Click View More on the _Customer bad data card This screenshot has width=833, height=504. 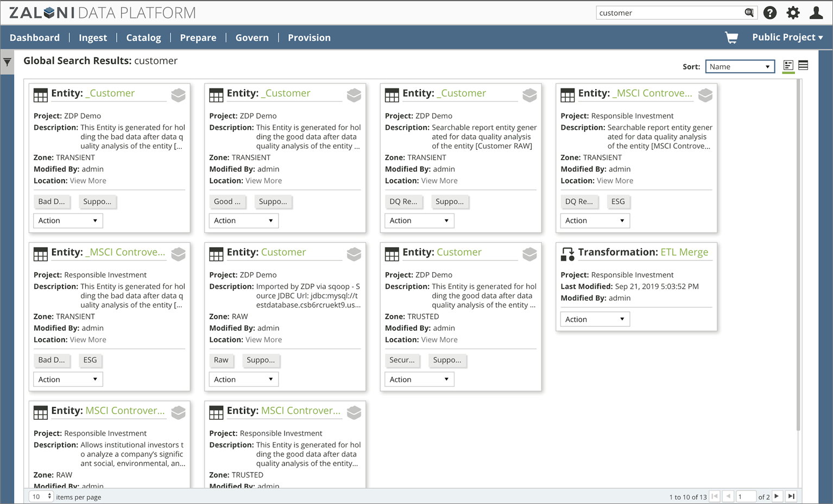(x=88, y=181)
